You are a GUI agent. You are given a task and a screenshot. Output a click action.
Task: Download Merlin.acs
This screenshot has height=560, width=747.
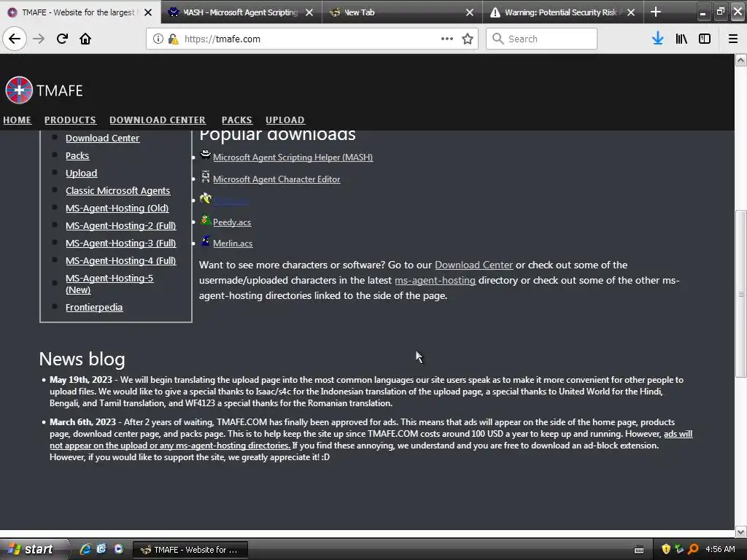tap(233, 244)
